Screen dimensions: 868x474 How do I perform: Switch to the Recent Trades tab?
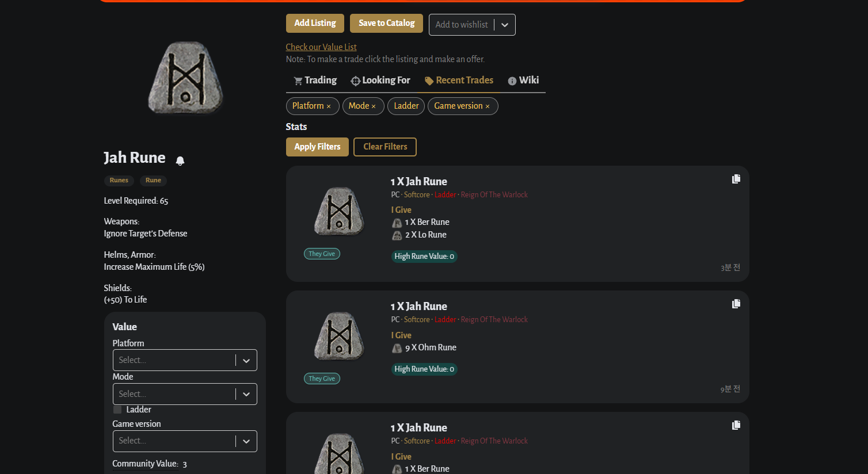pyautogui.click(x=459, y=81)
